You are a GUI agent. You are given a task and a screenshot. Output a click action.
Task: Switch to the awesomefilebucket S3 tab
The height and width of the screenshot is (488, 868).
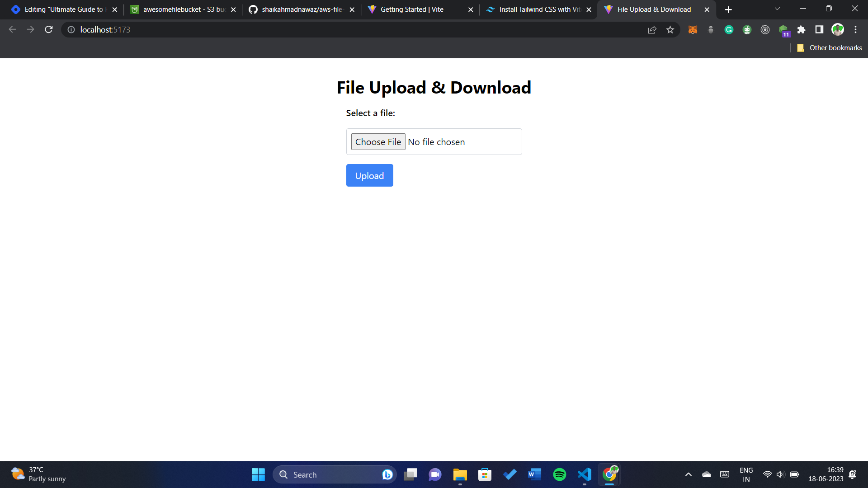tap(183, 9)
